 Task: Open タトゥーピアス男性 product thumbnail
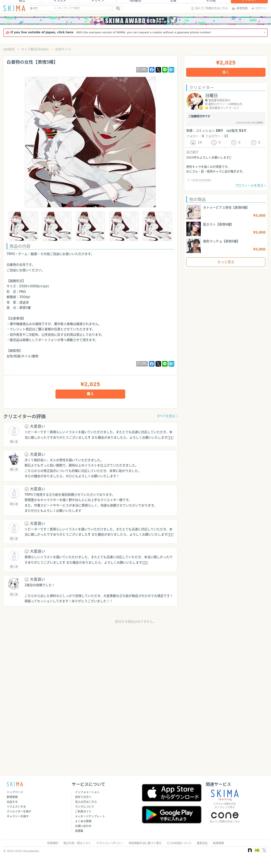coord(193,212)
